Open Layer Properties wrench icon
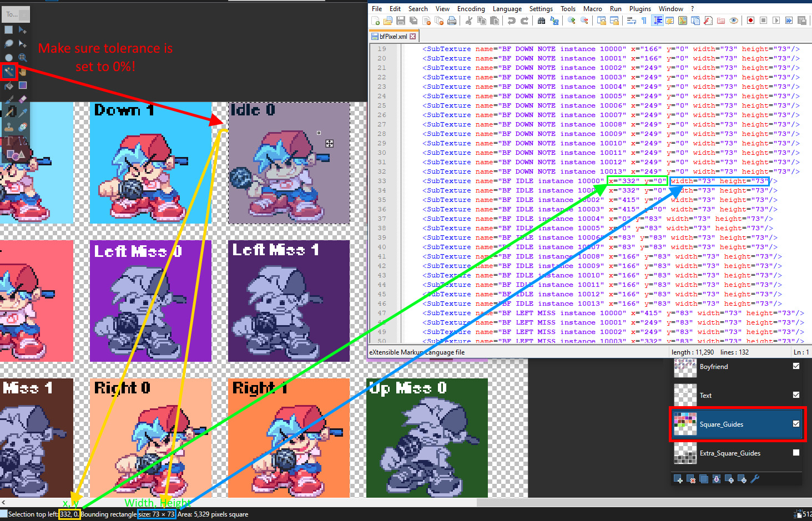The image size is (812, 521). click(x=755, y=479)
